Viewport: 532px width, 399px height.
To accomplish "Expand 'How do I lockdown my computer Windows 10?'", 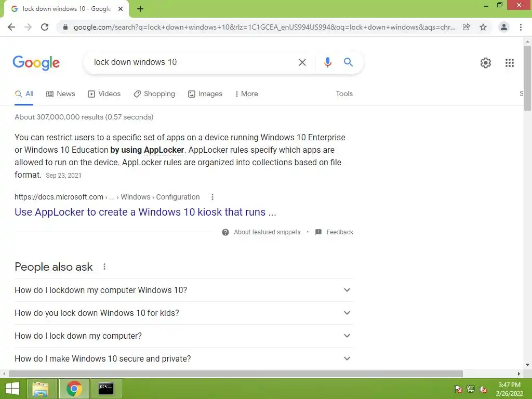I will [184, 290].
